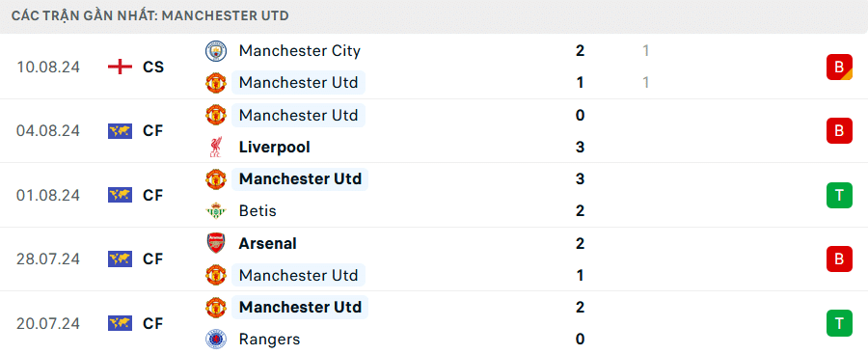This screenshot has height=354, width=868.
Task: Click the CS competition label
Action: pyautogui.click(x=153, y=67)
